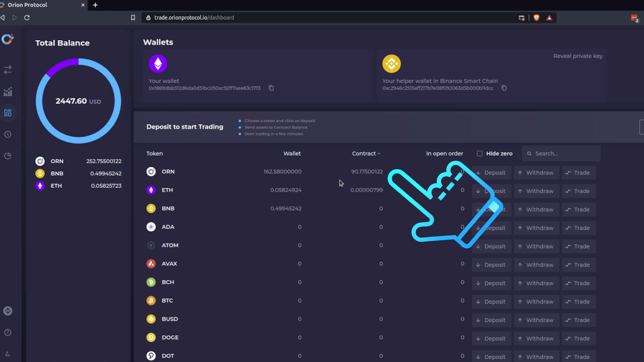Reveal private key of helper wallet
The image size is (644, 362).
tap(578, 56)
